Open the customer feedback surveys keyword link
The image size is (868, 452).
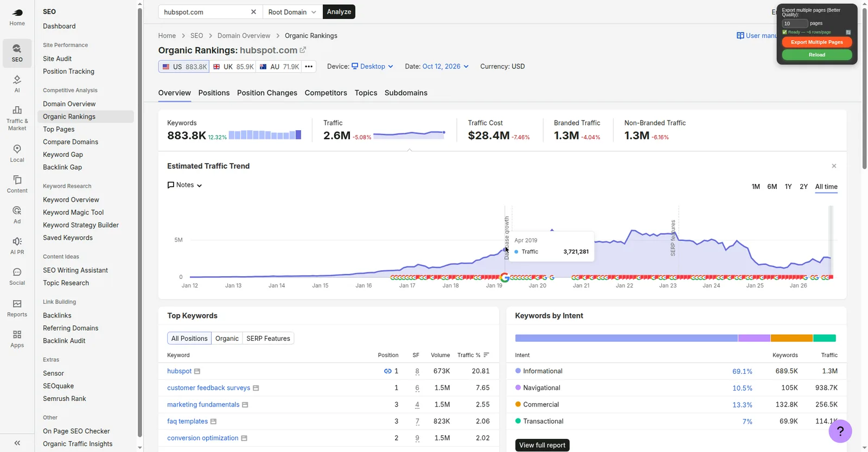tap(208, 388)
